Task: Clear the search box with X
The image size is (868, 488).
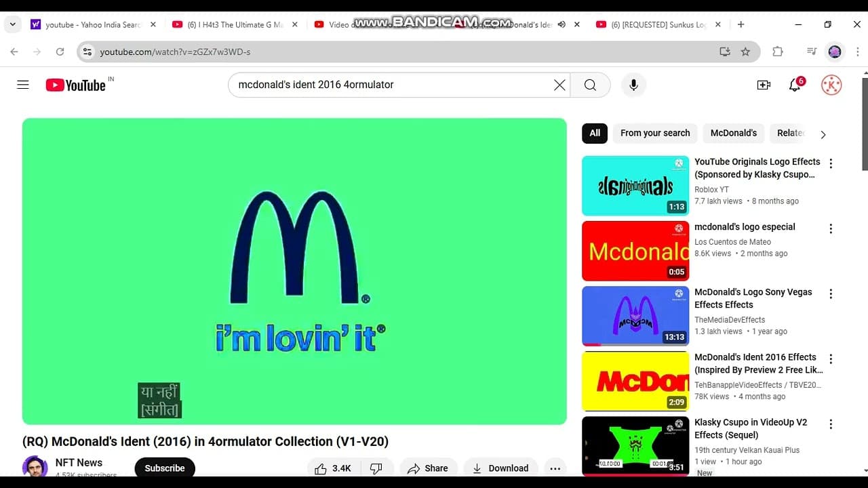Action: coord(559,85)
